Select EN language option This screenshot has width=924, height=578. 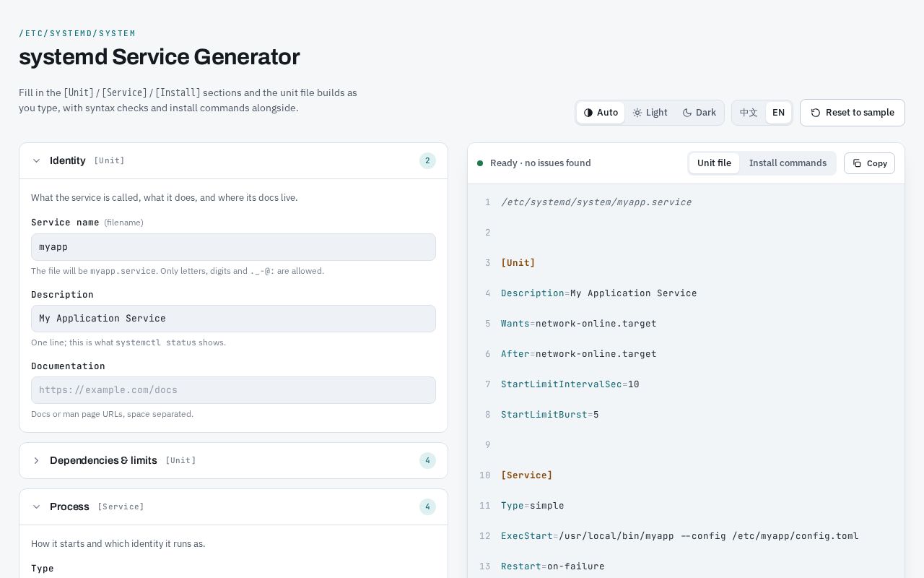pos(778,113)
